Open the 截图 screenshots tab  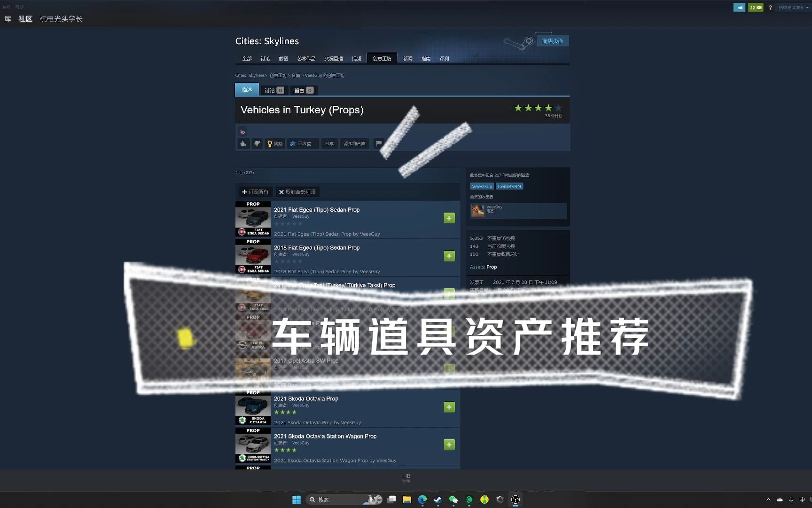pos(283,58)
